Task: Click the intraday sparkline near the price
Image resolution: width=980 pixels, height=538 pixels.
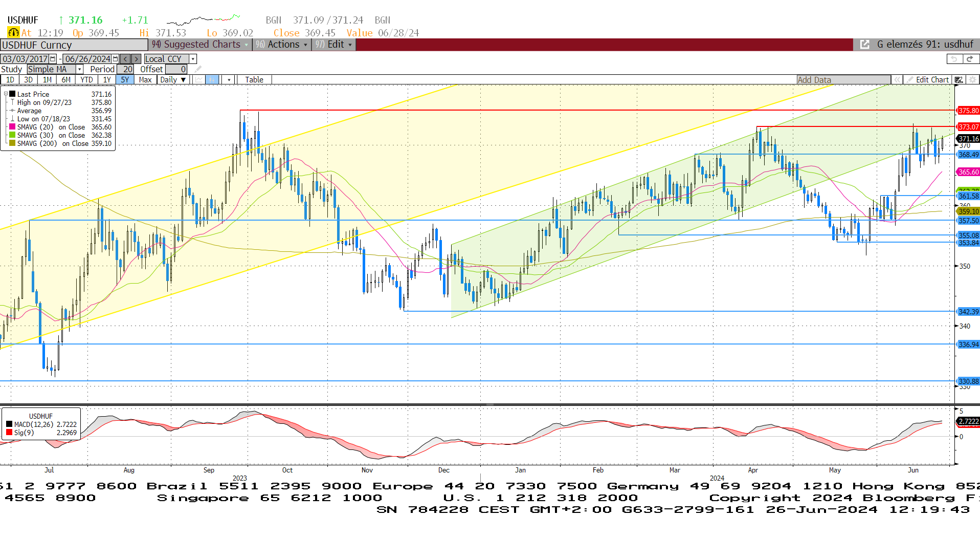Action: pyautogui.click(x=203, y=20)
